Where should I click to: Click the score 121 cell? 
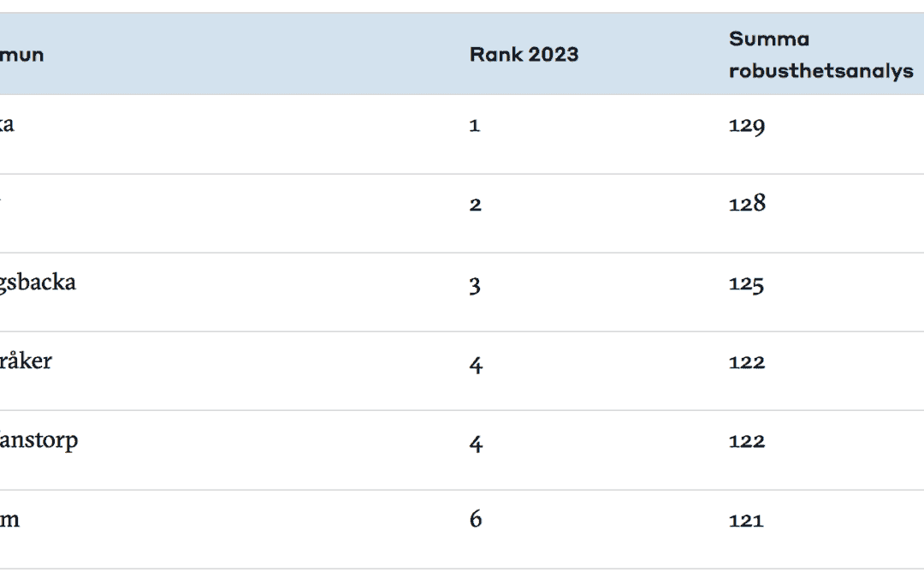746,521
